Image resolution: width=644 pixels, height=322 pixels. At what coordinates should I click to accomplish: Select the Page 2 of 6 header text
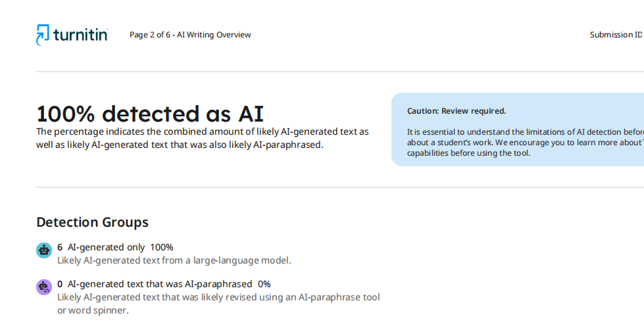(x=190, y=35)
